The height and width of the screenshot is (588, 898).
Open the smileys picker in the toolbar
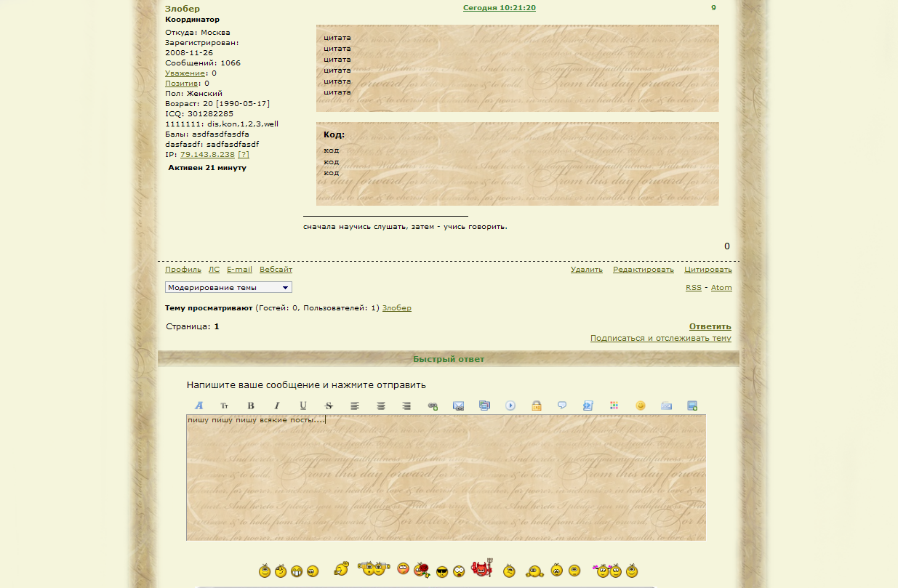640,406
